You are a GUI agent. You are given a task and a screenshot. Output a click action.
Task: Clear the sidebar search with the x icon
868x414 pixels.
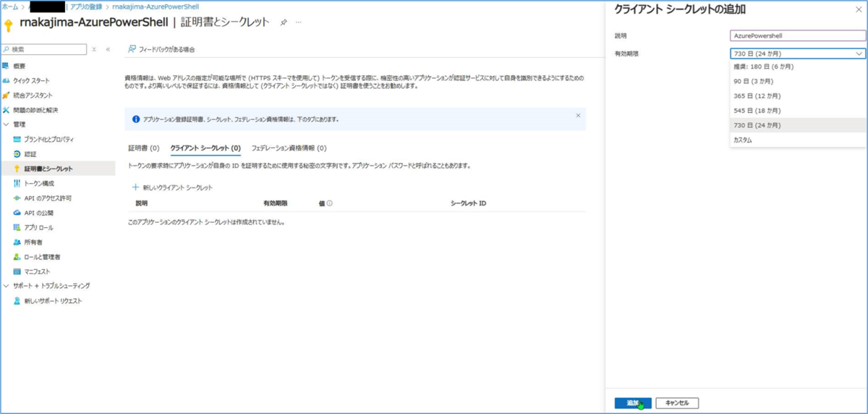click(94, 49)
